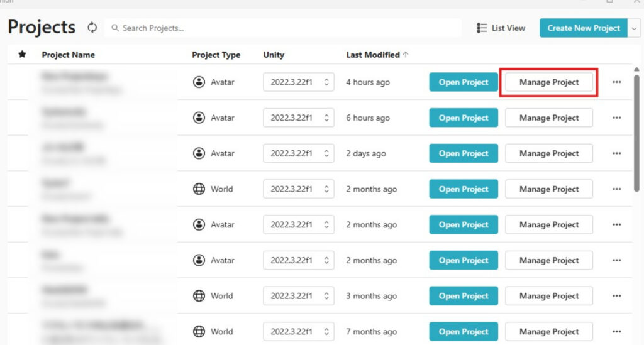Click the avatar type icon in first row
Screen dimensions: 644x345
[x=199, y=82]
